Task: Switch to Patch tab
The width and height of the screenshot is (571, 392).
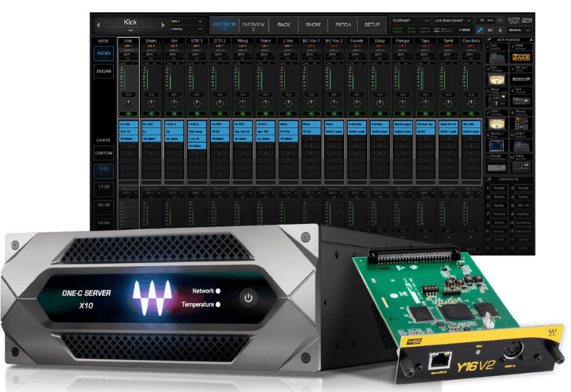Action: coord(343,25)
